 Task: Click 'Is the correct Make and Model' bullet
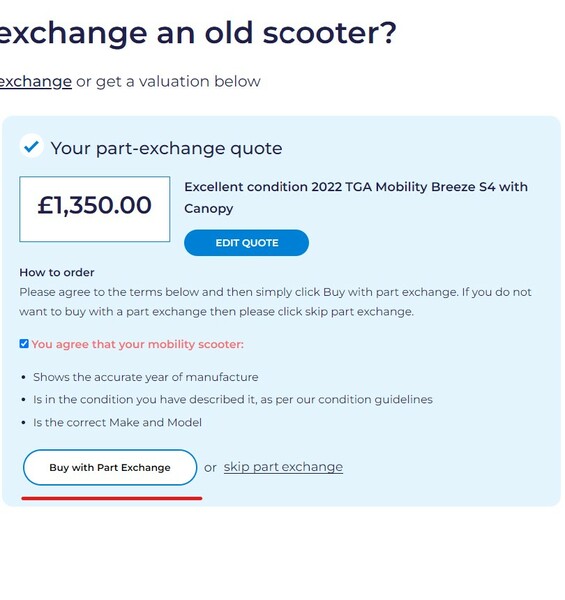coord(117,422)
